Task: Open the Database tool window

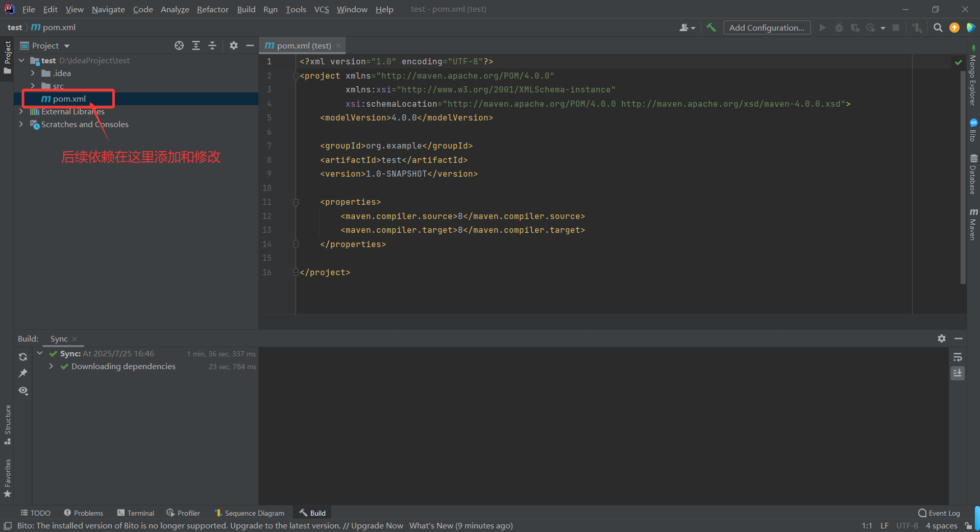Action: click(973, 174)
